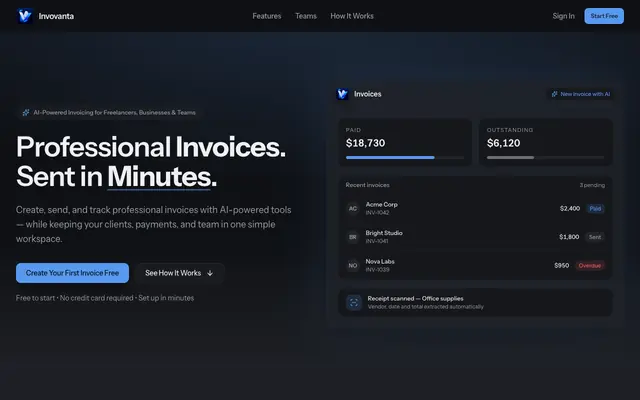Image resolution: width=640 pixels, height=400 pixels.
Task: Click the Paid status badge
Action: click(595, 209)
